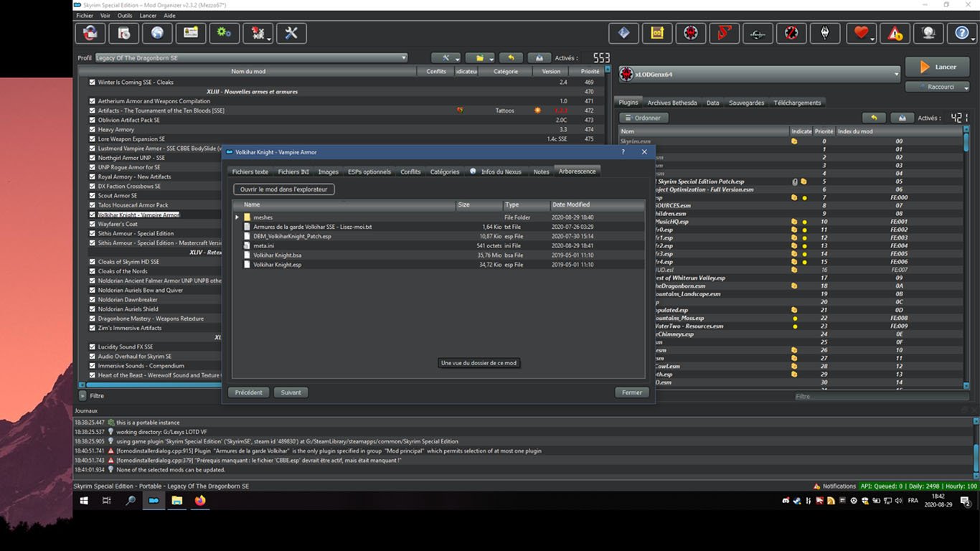Launch the red gear xEdit icon
The width and height of the screenshot is (980, 551).
[x=691, y=33]
